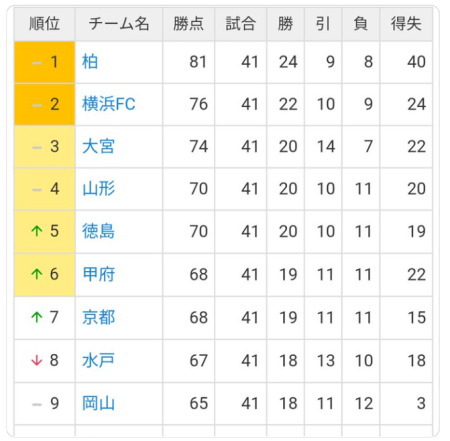Click the dash icon beside rank 1
The image size is (450, 441).
pos(37,63)
